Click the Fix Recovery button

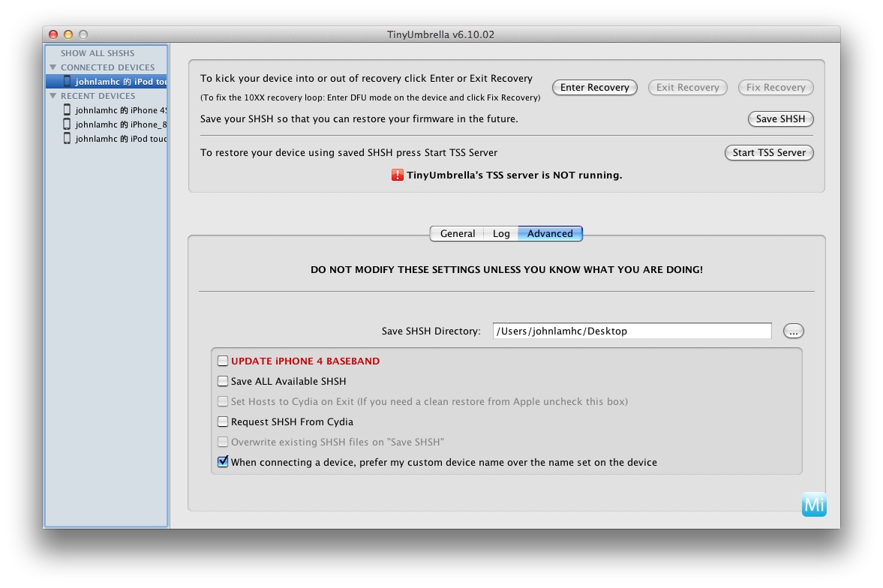point(776,87)
